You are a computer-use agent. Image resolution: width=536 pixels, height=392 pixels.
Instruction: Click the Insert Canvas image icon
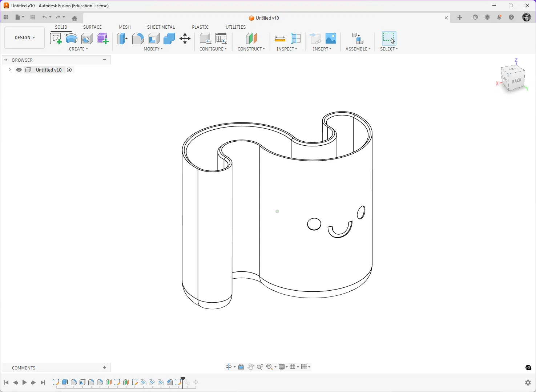click(331, 39)
